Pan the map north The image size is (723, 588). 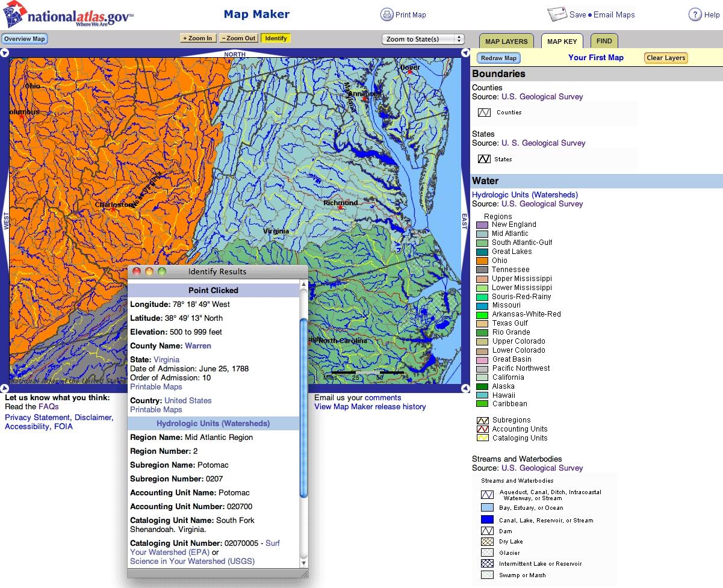click(x=235, y=54)
